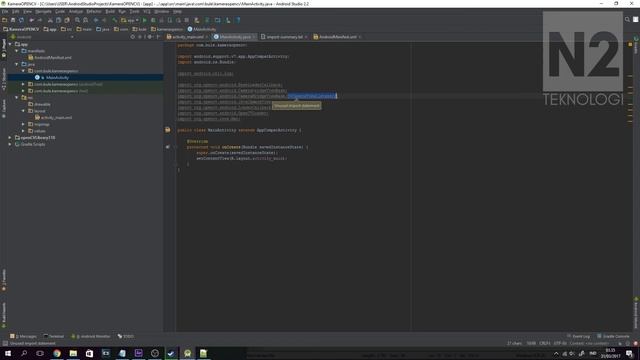The height and width of the screenshot is (360, 640).
Task: Click the Synchronize toolbar icon
Action: (21, 20)
